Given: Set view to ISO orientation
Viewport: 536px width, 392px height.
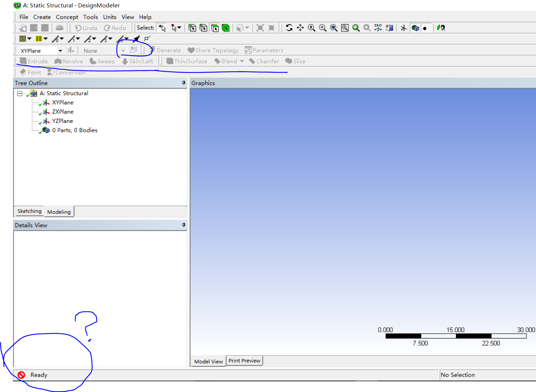Looking at the screenshot, I should (378, 28).
